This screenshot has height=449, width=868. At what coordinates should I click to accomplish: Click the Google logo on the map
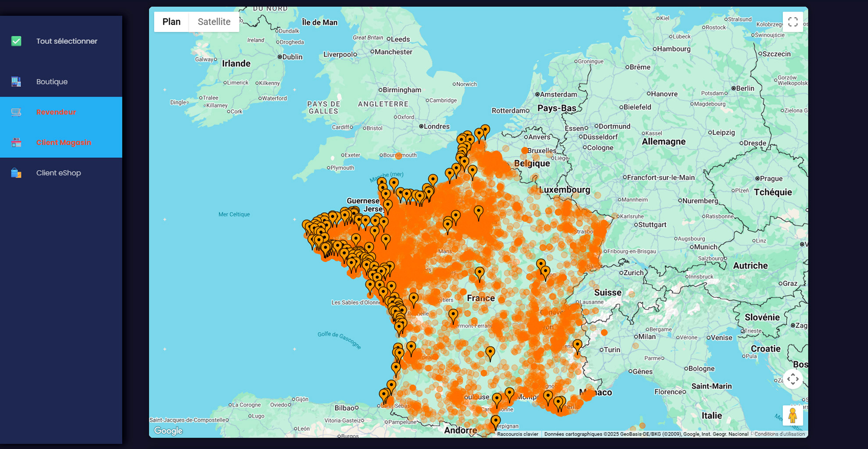[x=168, y=431]
